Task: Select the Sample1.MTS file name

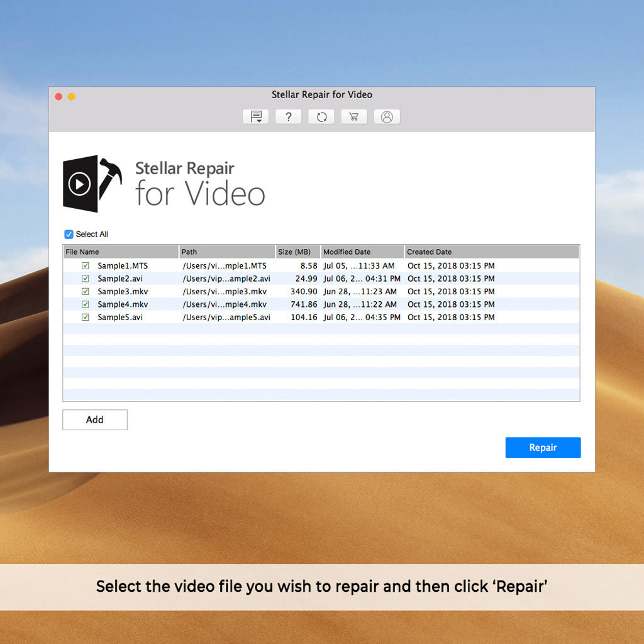Action: tap(123, 266)
